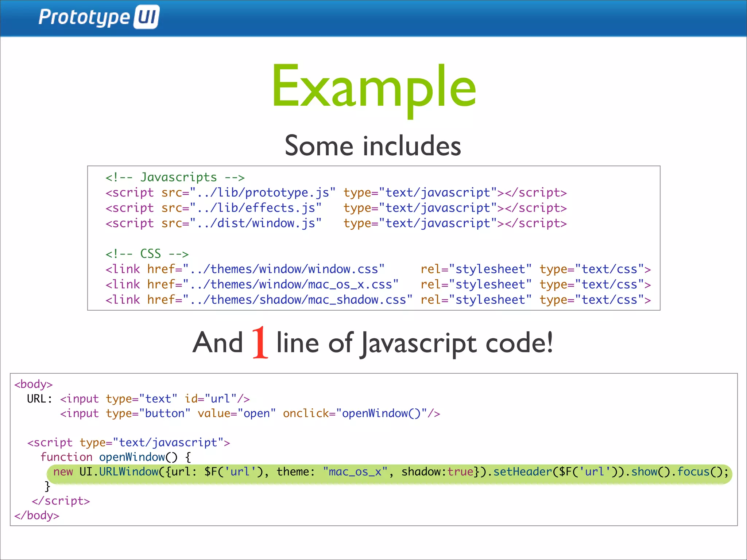Click the Javascripts comment line
The image size is (747, 560).
pos(175,177)
